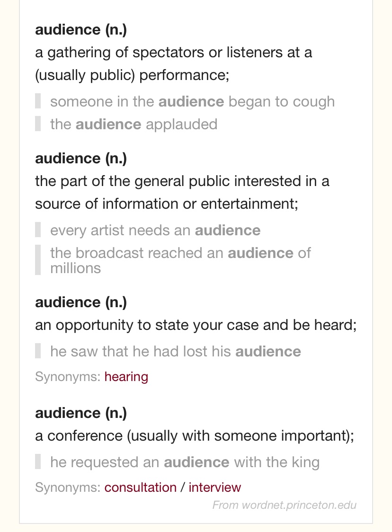Viewport: 392px width, 532px height.
Task: Select the example 'every artist needs an audience'
Action: point(155,231)
